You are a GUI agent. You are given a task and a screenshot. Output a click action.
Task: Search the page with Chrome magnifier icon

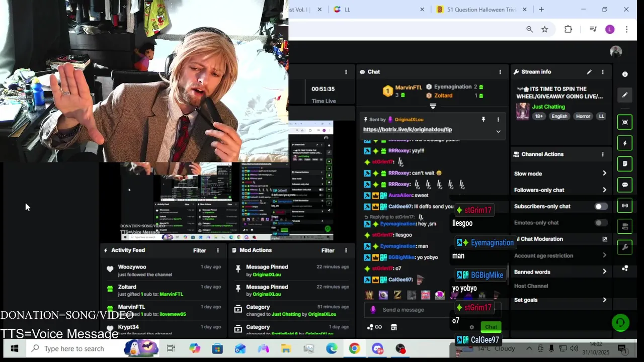529,30
